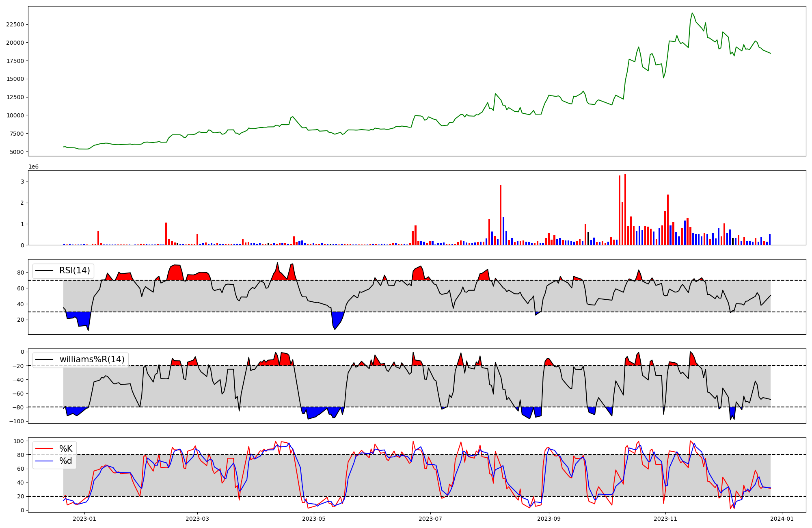Click the 2023-07 date axis label
Screen dimensions: 812x528
coord(430,519)
